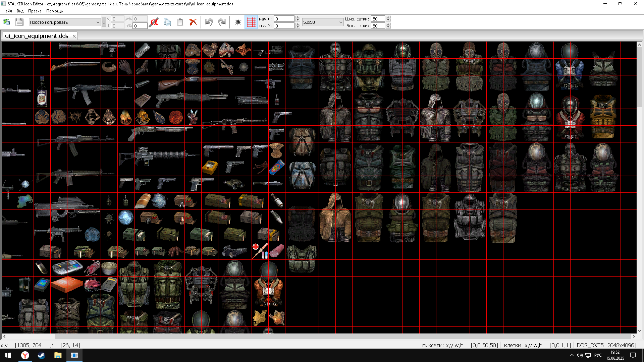This screenshot has width=644, height=362.
Task: Click the клетки status bar entry
Action: click(x=537, y=345)
